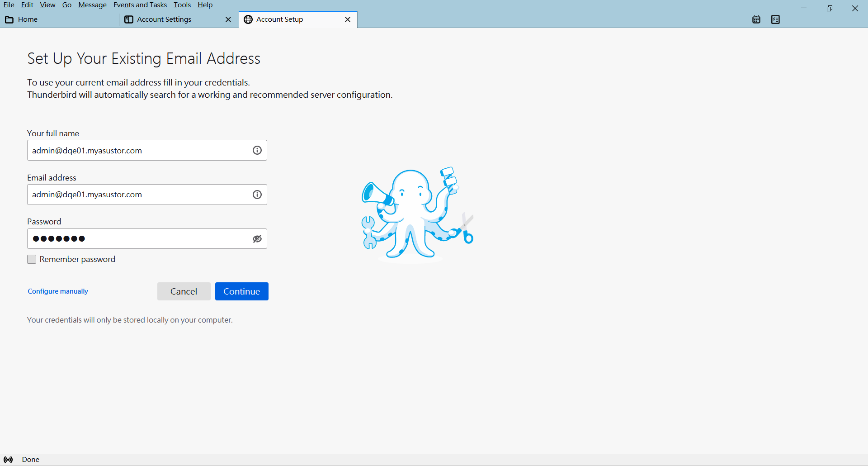Open the Help menu
The image size is (868, 466).
[x=205, y=5]
